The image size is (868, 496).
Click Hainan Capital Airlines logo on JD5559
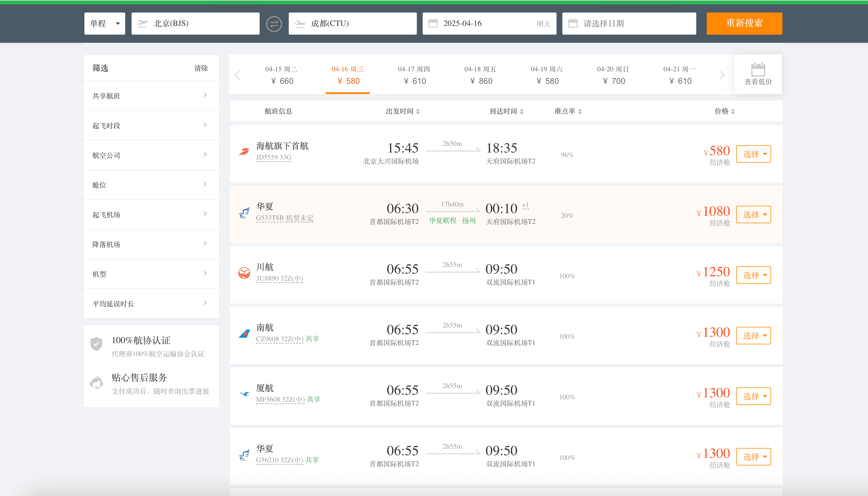(x=244, y=152)
